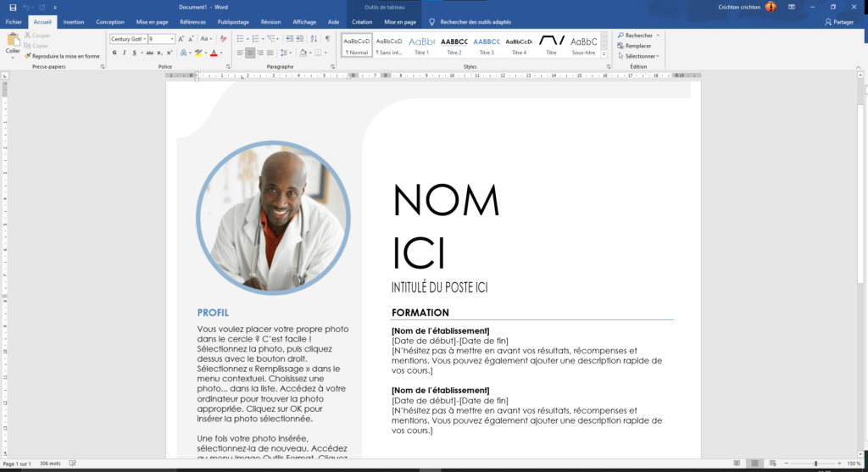Switch to the Révision tab
The height and width of the screenshot is (472, 868).
270,22
